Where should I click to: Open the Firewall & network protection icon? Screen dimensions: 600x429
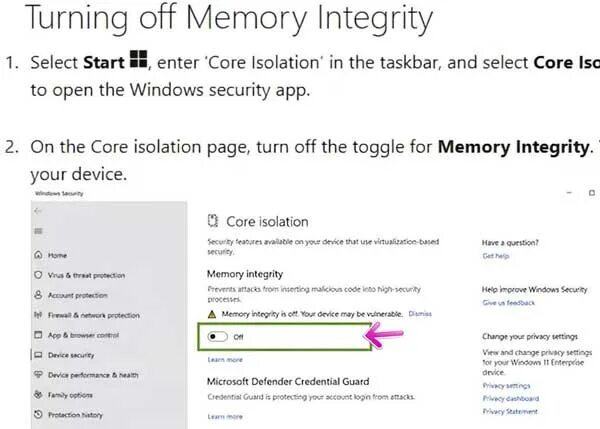coord(37,315)
